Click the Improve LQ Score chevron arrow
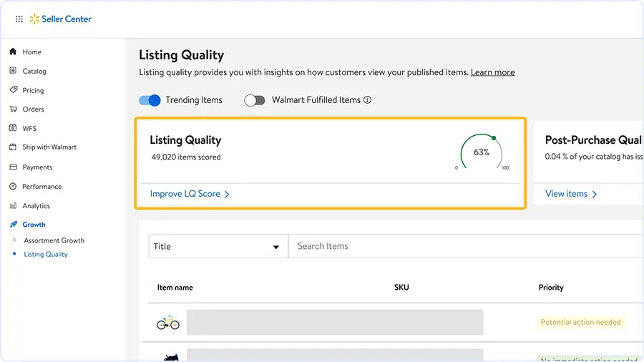 click(x=227, y=194)
